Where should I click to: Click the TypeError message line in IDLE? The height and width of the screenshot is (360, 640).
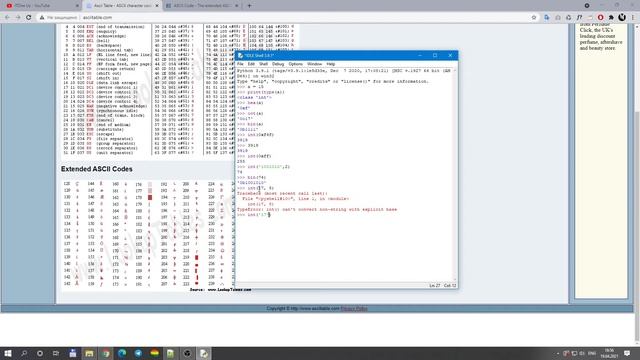[x=317, y=209]
